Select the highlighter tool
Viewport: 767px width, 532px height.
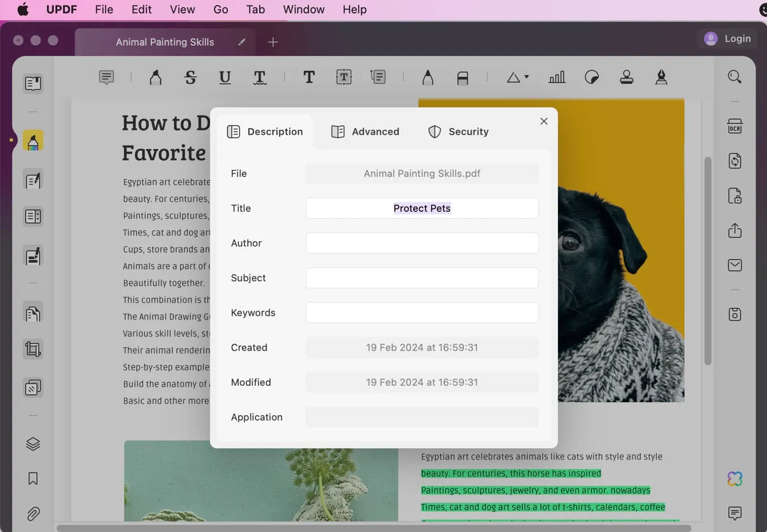point(155,77)
